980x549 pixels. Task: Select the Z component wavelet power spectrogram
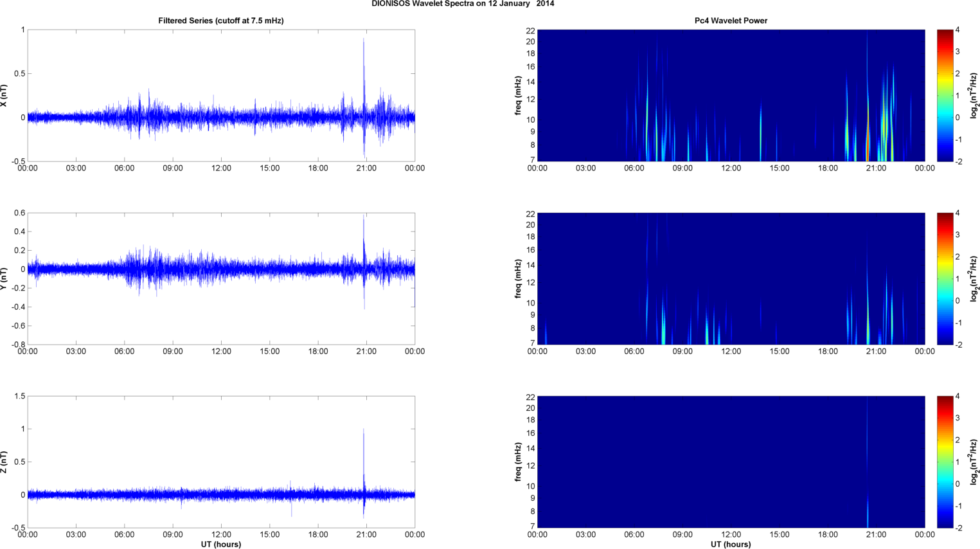pyautogui.click(x=731, y=462)
